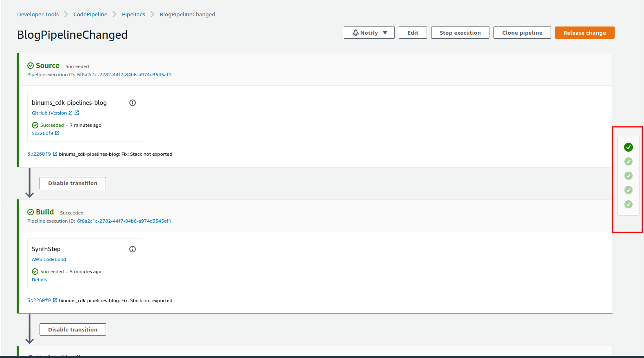Disable transition below the Build stage
The height and width of the screenshot is (358, 644).
(73, 329)
